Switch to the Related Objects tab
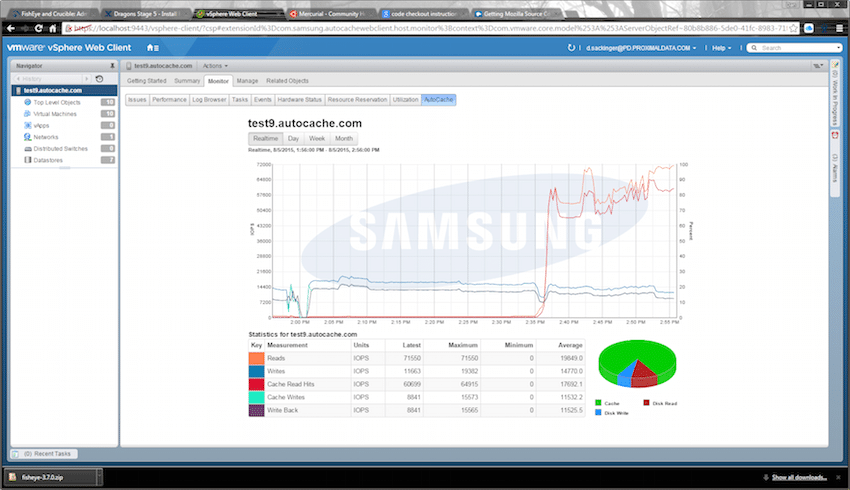This screenshot has width=850, height=490. [x=287, y=81]
